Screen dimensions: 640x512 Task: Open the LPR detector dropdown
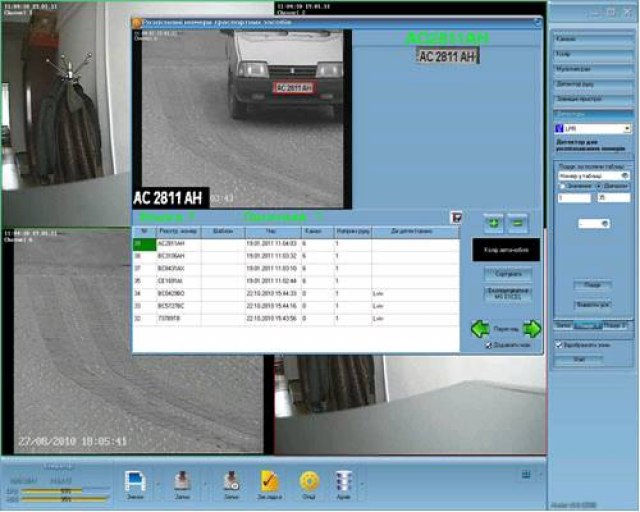[626, 129]
